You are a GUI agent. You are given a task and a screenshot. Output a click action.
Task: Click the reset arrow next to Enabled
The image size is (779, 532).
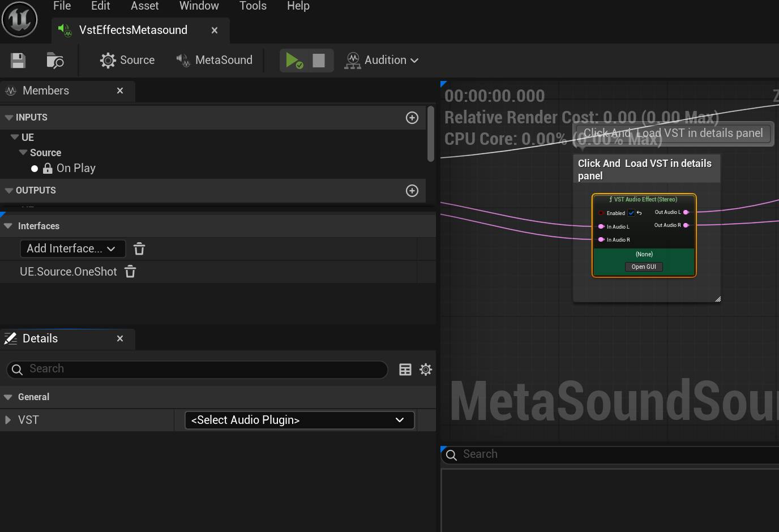tap(640, 213)
